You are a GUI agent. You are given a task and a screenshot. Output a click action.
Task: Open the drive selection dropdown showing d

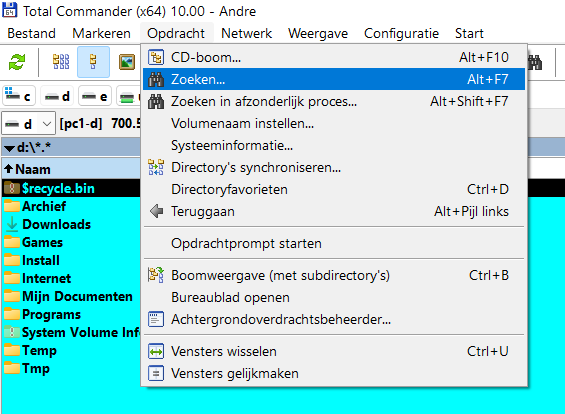pos(29,124)
